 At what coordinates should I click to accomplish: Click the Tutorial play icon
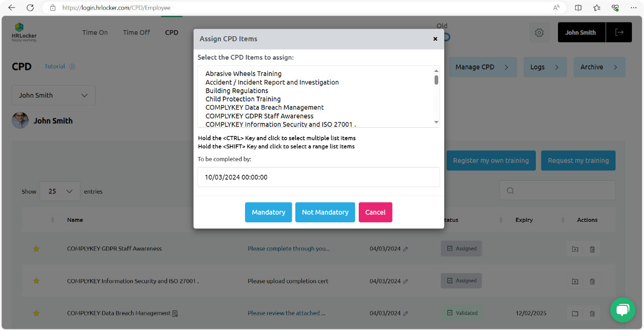coord(72,66)
